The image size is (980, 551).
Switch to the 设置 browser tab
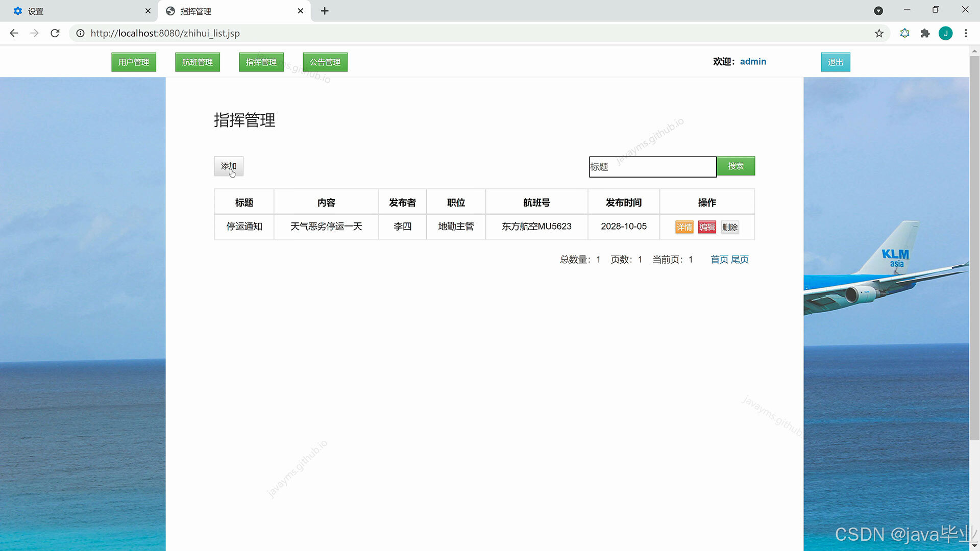[79, 11]
